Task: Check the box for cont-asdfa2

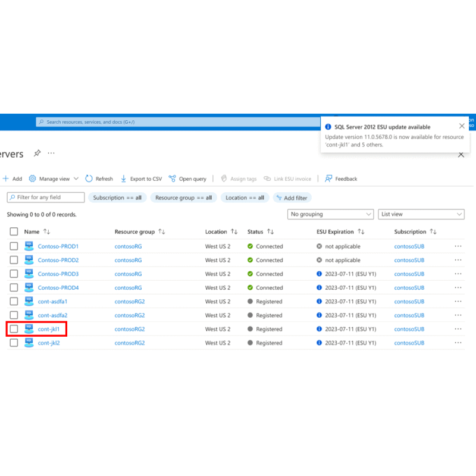Action: (x=14, y=315)
